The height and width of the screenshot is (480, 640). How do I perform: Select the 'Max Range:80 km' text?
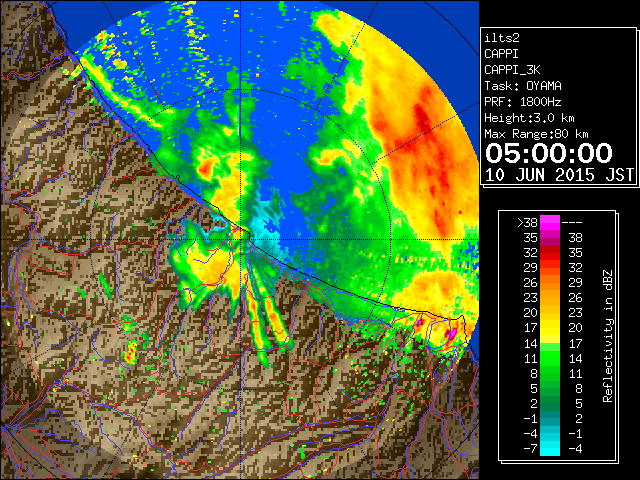pyautogui.click(x=536, y=134)
